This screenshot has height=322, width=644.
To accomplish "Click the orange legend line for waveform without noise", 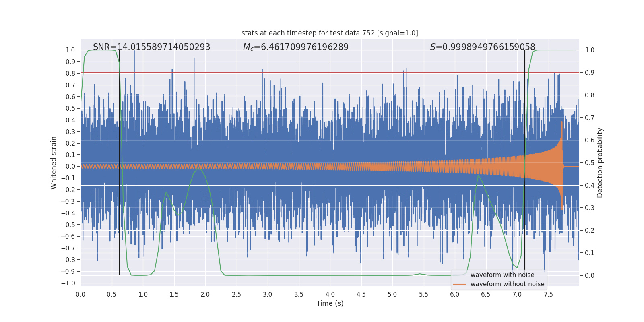I will 459,284.
